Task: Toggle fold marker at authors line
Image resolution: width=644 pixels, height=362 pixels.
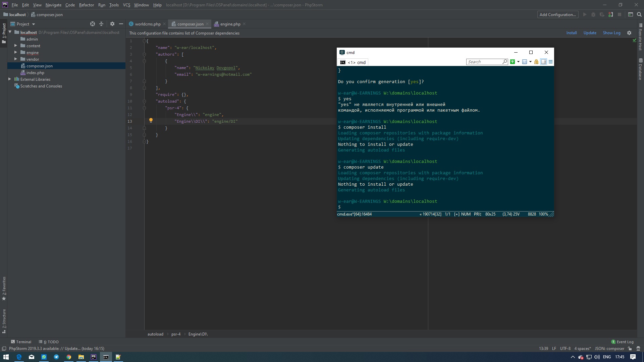Action: (x=144, y=54)
